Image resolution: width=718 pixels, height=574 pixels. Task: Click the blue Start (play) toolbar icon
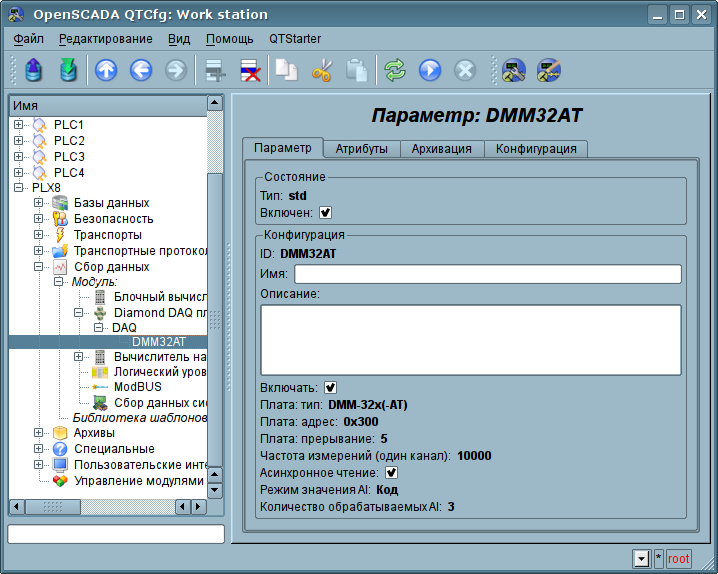click(x=430, y=70)
